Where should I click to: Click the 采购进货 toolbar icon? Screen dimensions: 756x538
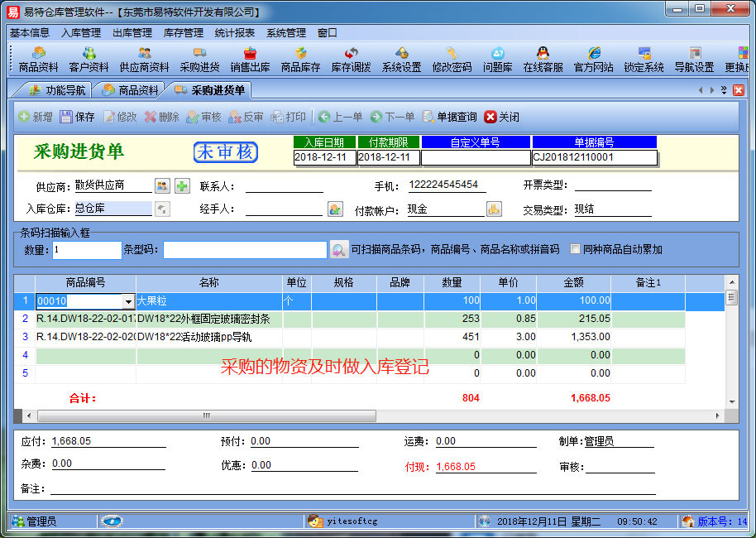coord(199,60)
